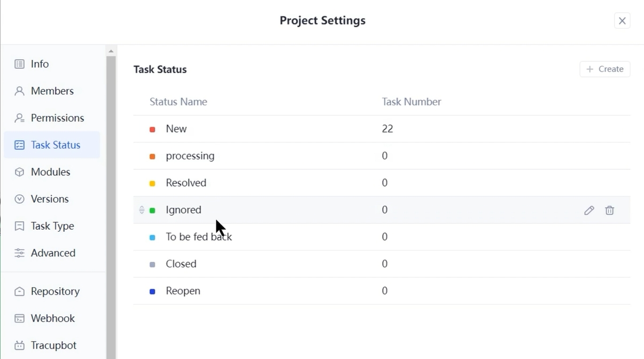Click the Webhook sidebar icon
Screen dimensions: 644x359
coord(19,318)
